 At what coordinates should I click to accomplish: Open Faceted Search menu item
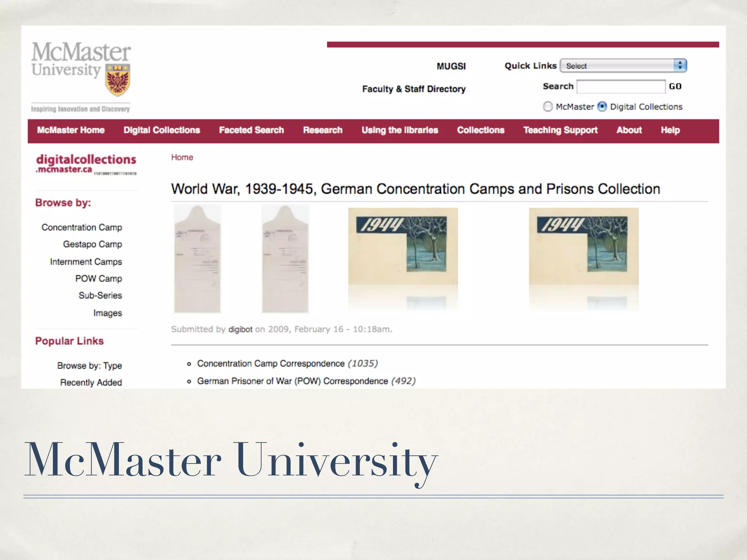click(251, 130)
